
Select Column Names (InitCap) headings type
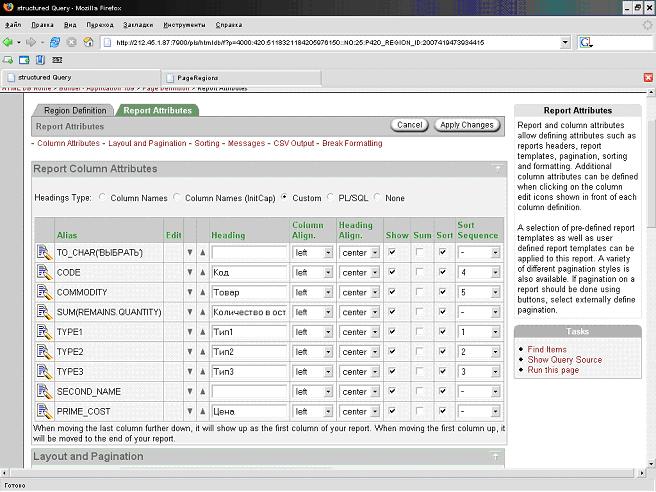pos(177,197)
